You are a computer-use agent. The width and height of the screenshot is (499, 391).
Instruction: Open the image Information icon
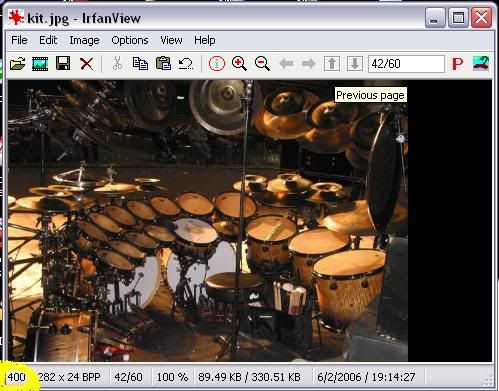pyautogui.click(x=217, y=63)
